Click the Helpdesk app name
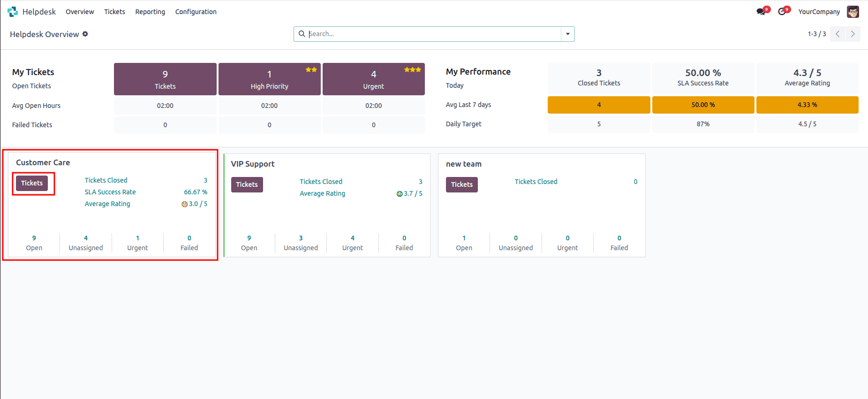Screen dimensions: 868x399 point(39,12)
